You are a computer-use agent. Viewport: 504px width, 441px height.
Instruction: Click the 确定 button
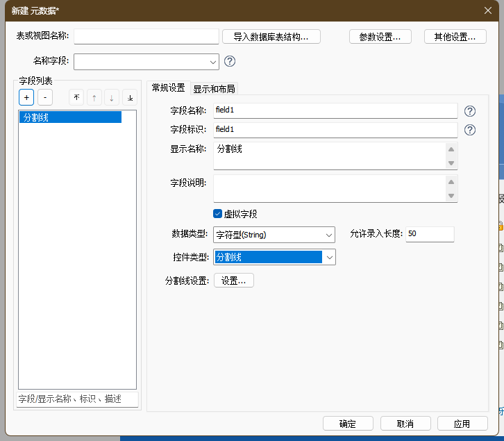[x=348, y=424]
